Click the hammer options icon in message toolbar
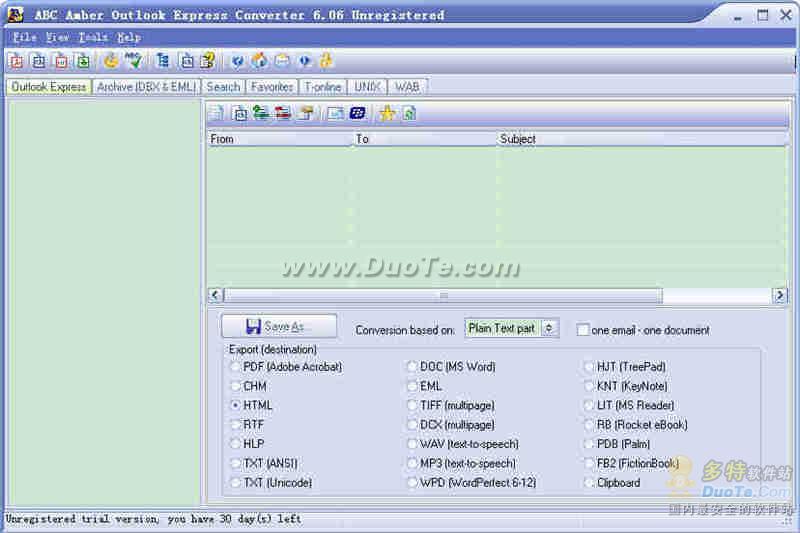800x533 pixels. pyautogui.click(x=306, y=113)
